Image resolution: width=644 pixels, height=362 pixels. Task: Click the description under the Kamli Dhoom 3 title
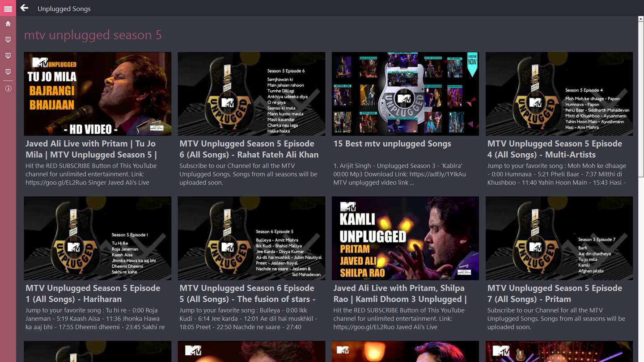coord(399,319)
